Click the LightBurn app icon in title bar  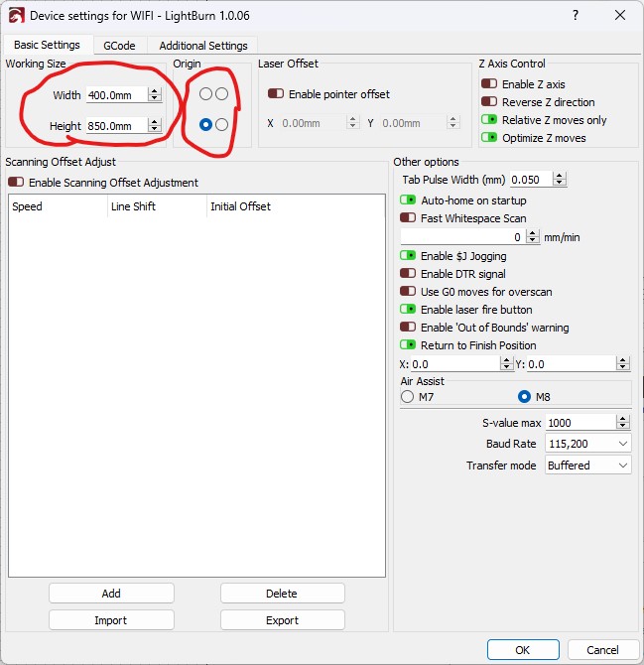click(x=15, y=16)
